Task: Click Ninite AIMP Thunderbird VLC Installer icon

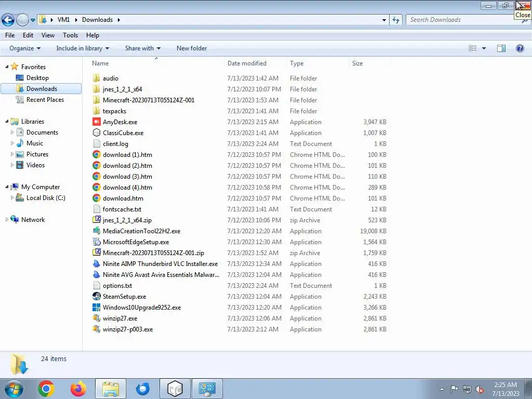Action: [96, 263]
